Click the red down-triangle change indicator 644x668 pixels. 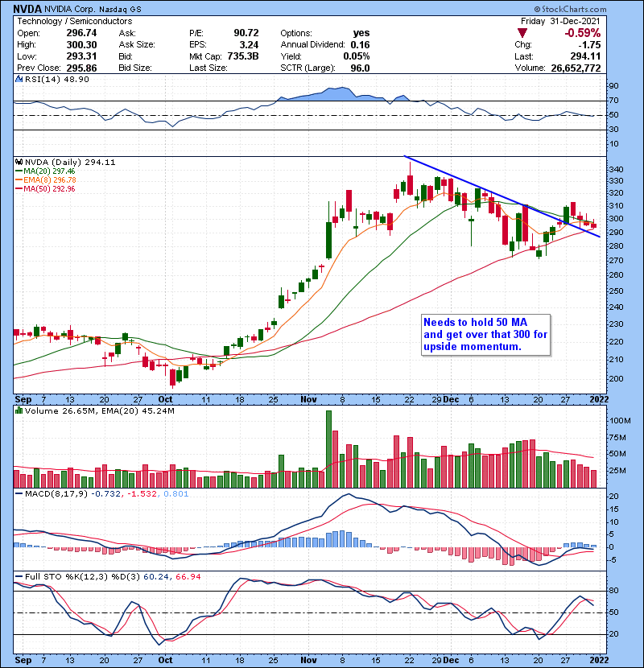click(522, 33)
